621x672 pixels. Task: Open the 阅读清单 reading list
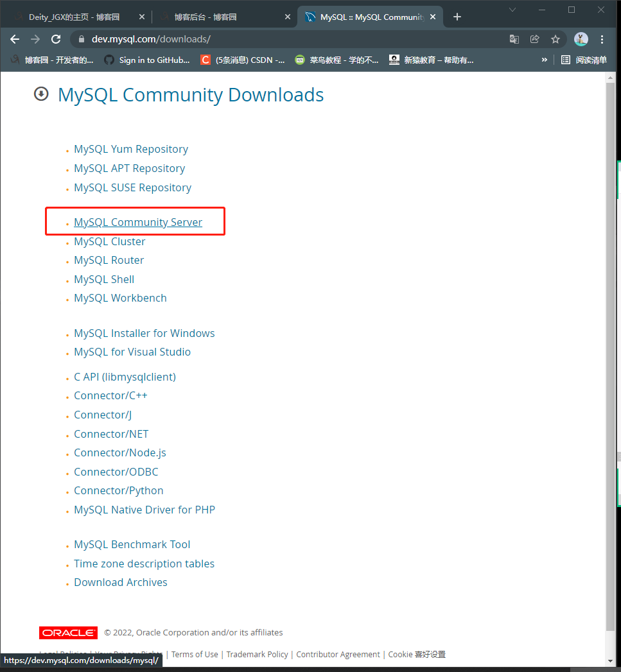pos(584,60)
